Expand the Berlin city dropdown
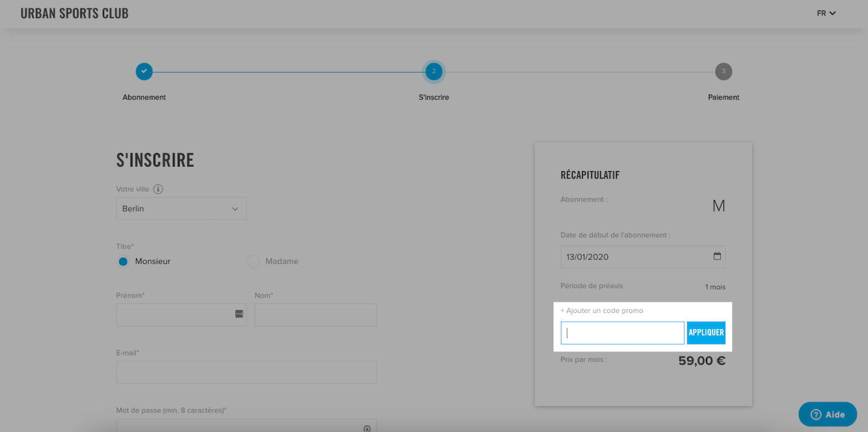This screenshot has width=868, height=432. click(181, 209)
